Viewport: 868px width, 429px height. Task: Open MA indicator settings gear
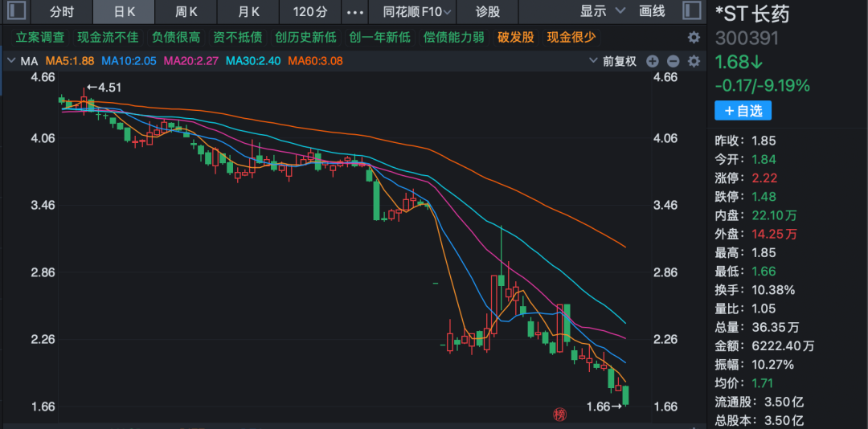pos(694,61)
